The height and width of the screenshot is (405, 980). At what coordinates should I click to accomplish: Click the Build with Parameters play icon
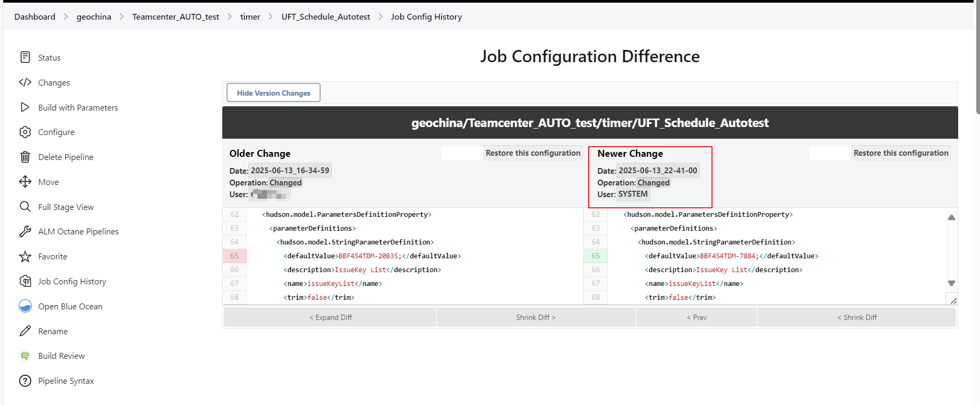coord(25,107)
